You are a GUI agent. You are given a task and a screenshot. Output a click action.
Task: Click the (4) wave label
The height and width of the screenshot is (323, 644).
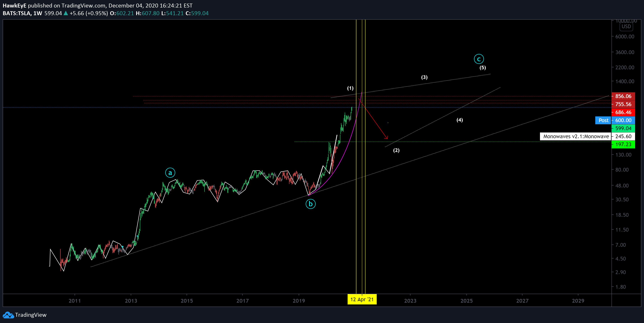459,120
